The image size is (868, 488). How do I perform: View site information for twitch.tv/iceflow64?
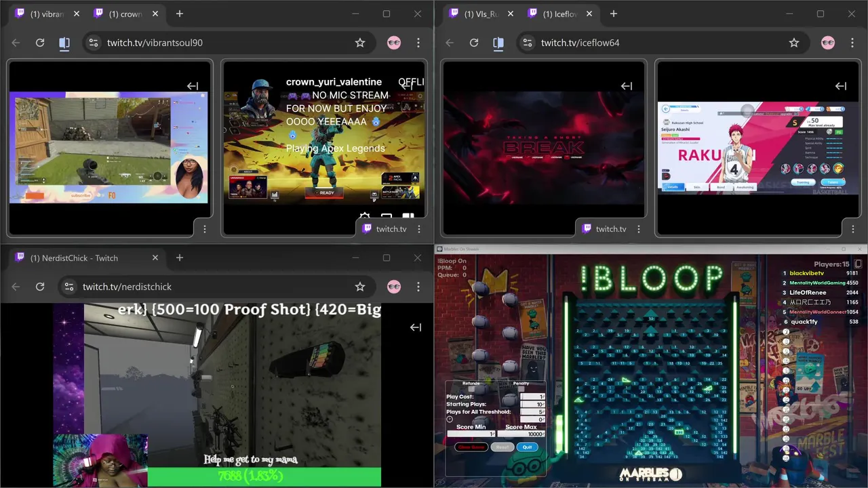coord(528,43)
